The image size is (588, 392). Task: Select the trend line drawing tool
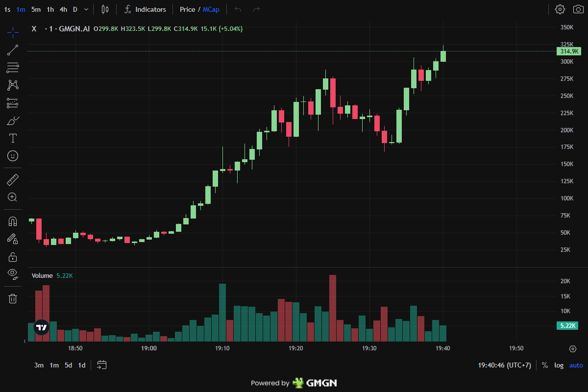click(x=12, y=49)
